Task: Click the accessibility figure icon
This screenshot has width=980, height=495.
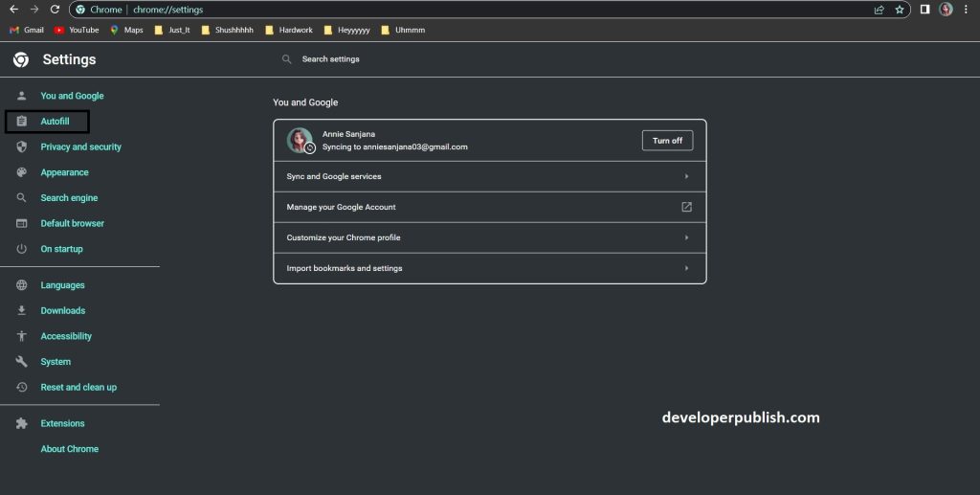Action: coord(21,336)
